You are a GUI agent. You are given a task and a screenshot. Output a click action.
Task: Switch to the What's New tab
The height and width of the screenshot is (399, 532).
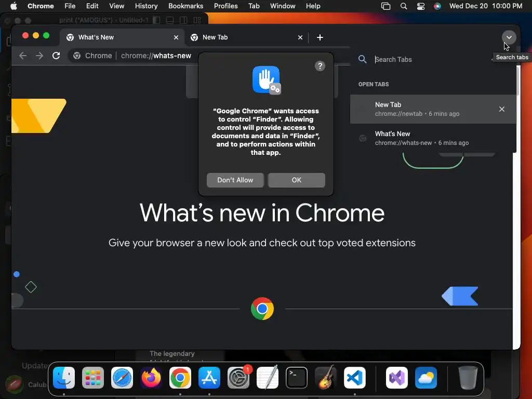pos(122,37)
